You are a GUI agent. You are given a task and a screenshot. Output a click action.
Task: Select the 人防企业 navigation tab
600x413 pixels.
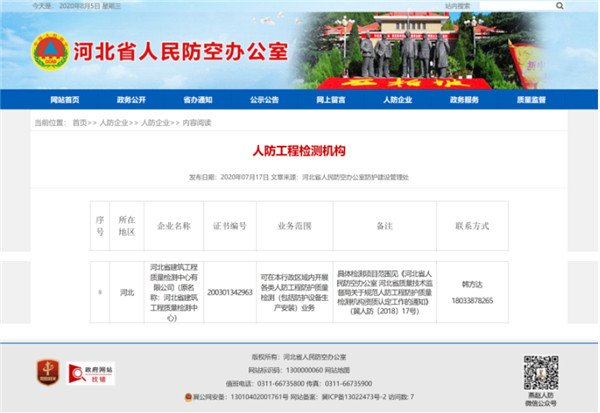click(x=397, y=100)
